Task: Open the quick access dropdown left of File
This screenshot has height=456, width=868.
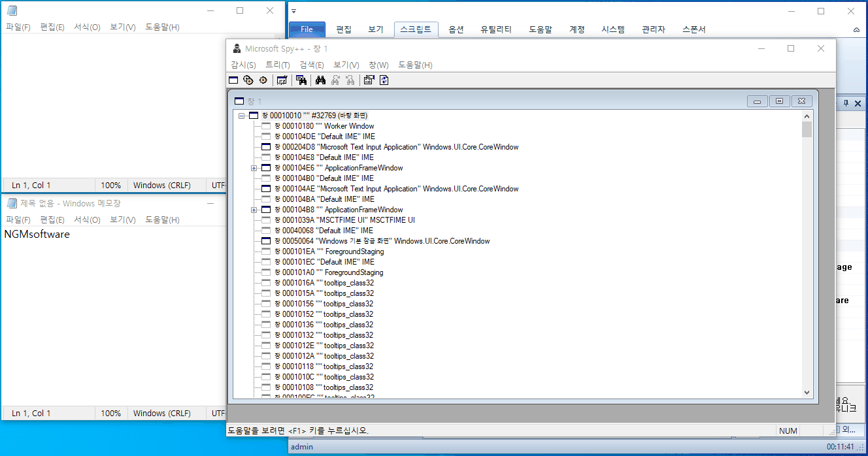Action: tap(294, 12)
